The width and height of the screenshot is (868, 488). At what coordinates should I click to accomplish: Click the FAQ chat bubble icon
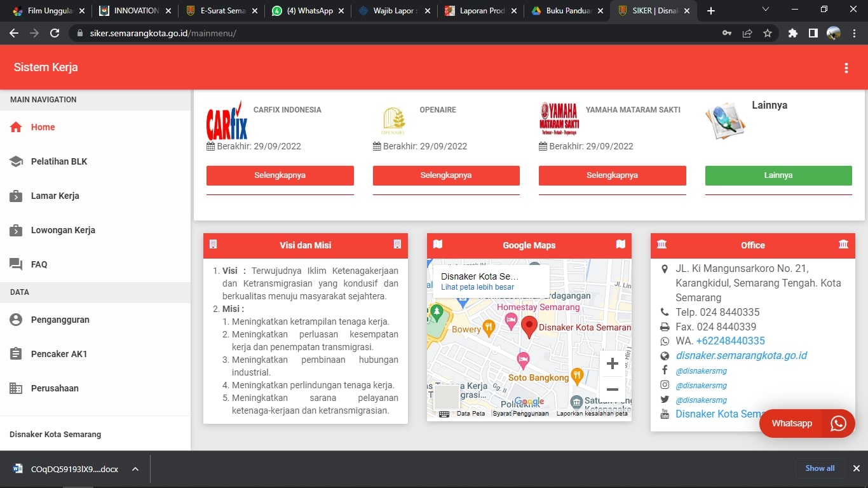click(x=17, y=264)
